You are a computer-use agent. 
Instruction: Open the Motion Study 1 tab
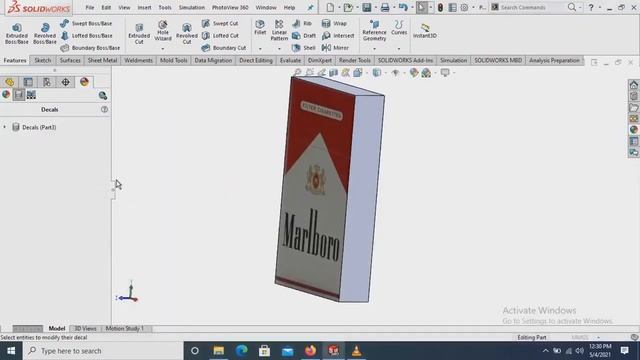coord(125,329)
